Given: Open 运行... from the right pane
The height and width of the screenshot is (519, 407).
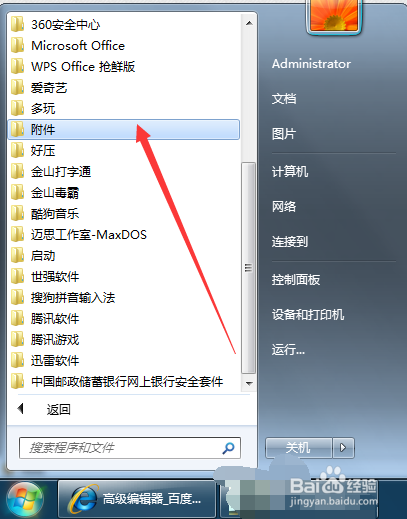Looking at the screenshot, I should [x=288, y=350].
